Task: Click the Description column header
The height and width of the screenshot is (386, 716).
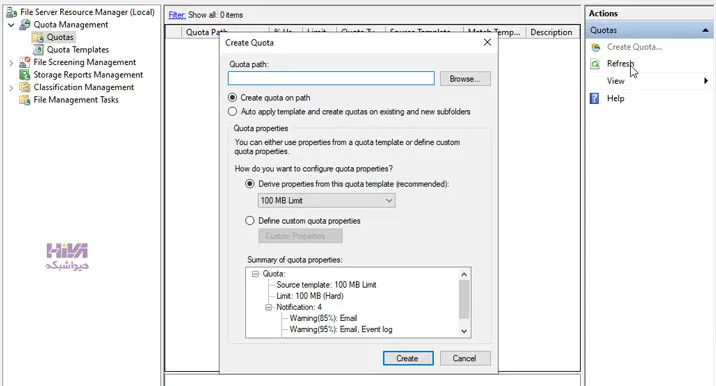Action: 551,32
